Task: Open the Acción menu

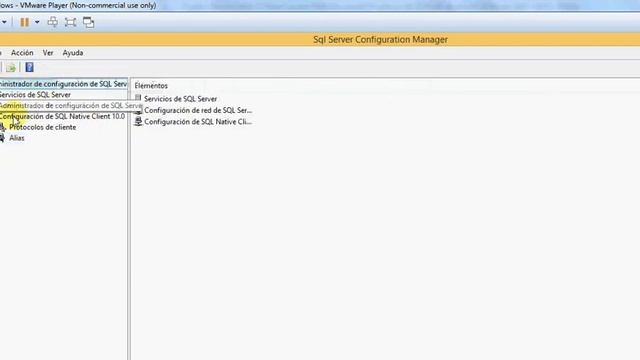Action: (22, 53)
